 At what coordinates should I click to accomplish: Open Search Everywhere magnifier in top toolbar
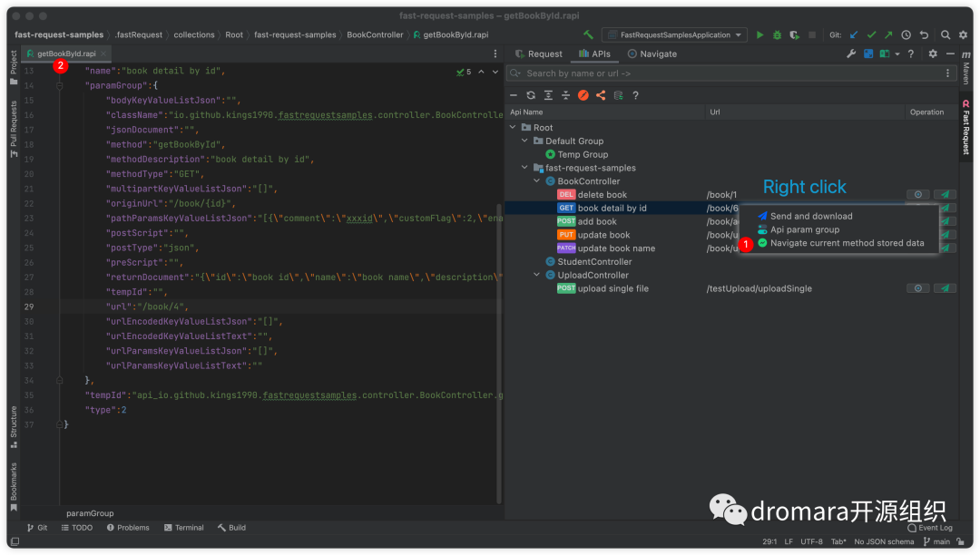click(x=946, y=35)
